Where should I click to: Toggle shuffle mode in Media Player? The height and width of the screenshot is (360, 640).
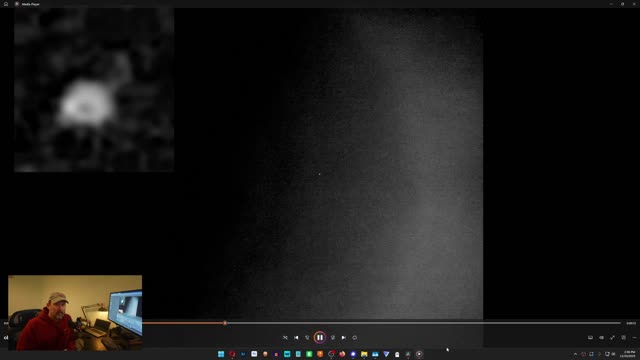[x=285, y=338]
